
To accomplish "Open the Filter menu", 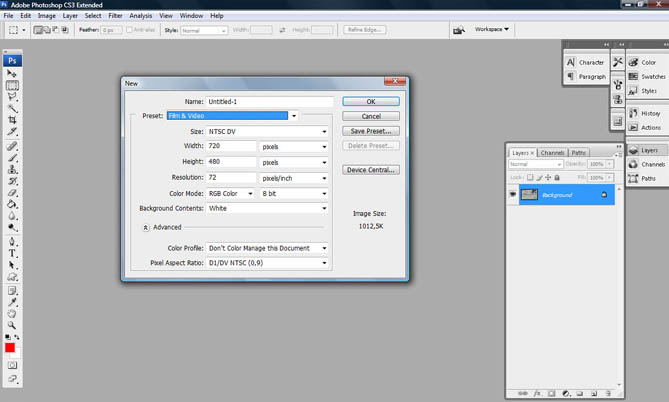I will [115, 16].
